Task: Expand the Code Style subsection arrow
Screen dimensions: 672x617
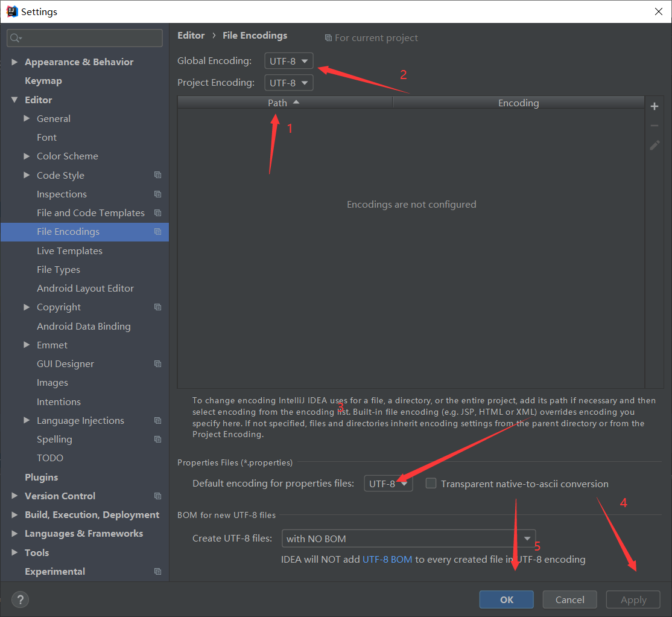Action: (x=27, y=175)
